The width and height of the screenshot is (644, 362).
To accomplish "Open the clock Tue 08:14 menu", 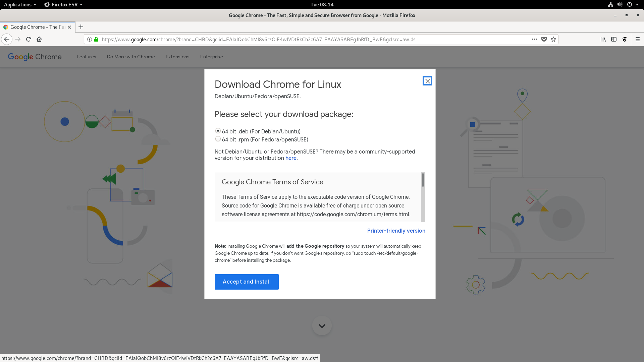I will [322, 4].
